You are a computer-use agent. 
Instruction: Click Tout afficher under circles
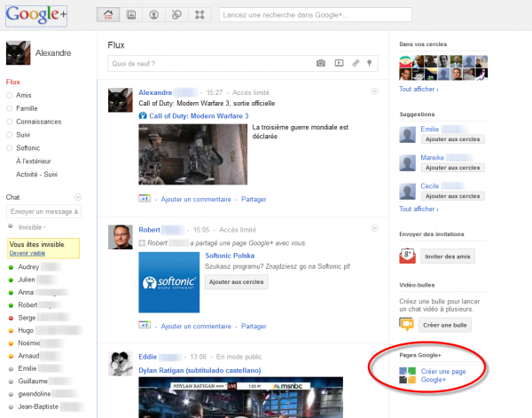pos(419,89)
